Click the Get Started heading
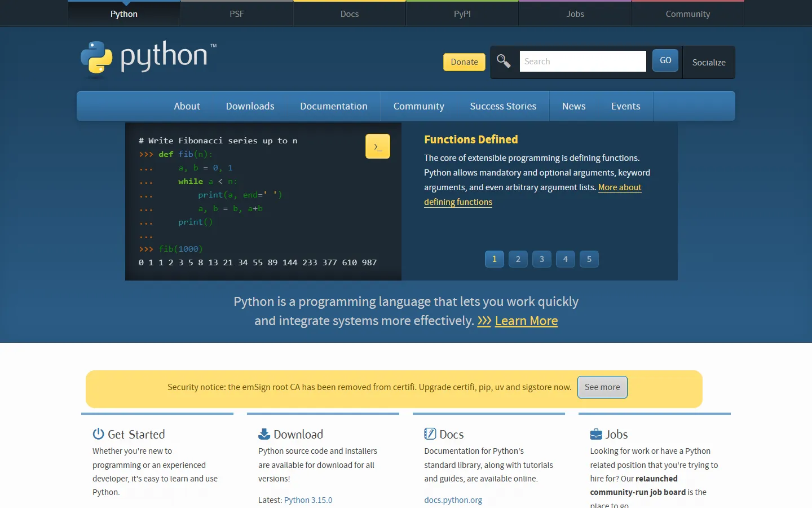Image resolution: width=812 pixels, height=508 pixels. 136,434
